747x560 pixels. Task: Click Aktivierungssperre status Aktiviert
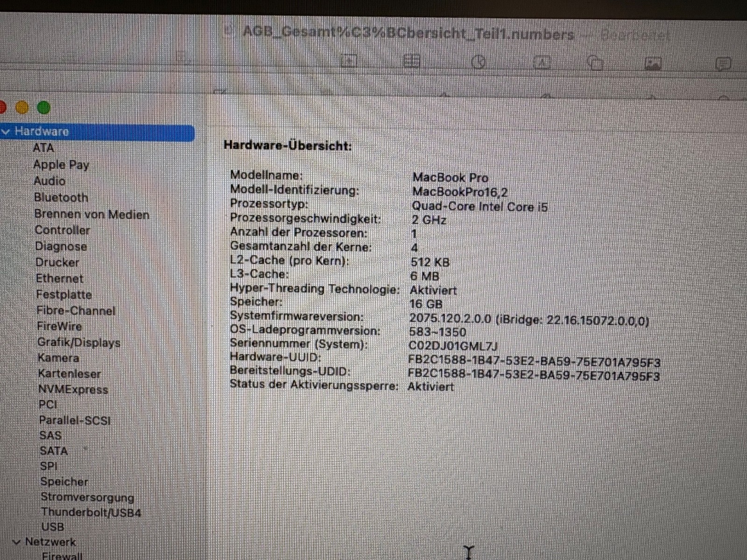click(430, 387)
